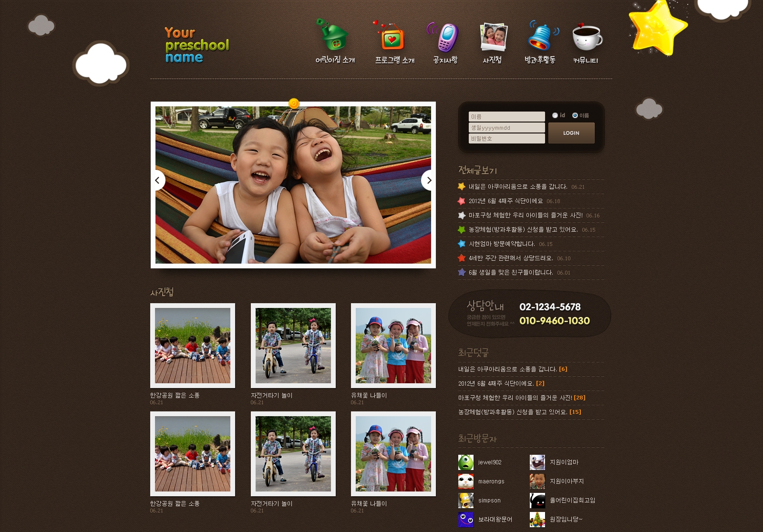Select the 이름 radio button
Viewport: 763px width, 532px height.
[x=575, y=115]
